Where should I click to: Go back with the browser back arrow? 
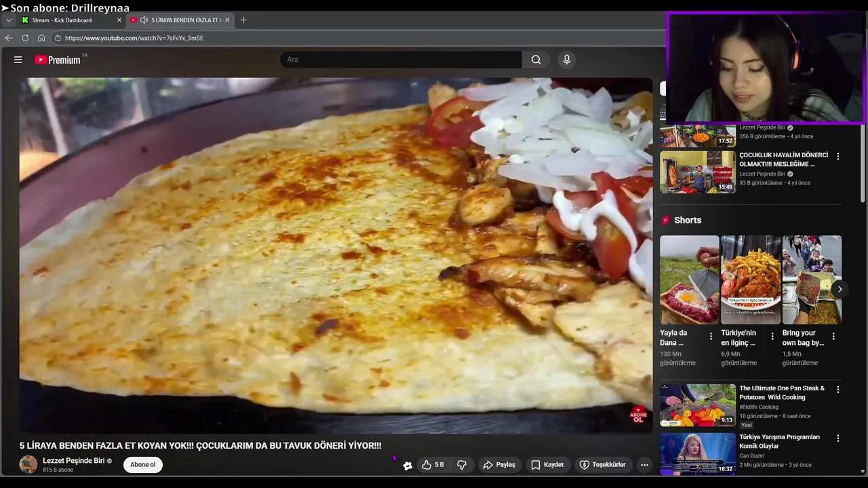tap(9, 38)
